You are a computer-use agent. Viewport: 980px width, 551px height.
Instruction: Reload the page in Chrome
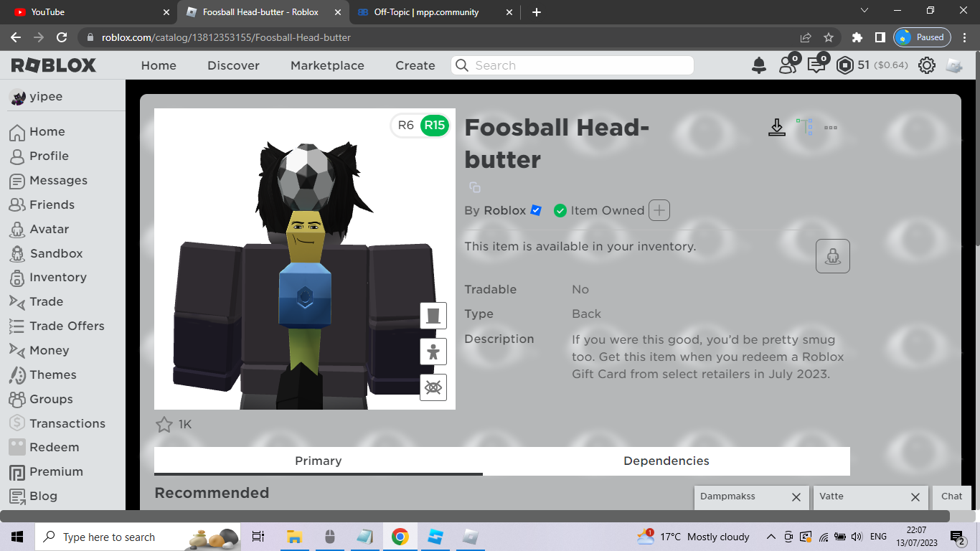(x=62, y=37)
